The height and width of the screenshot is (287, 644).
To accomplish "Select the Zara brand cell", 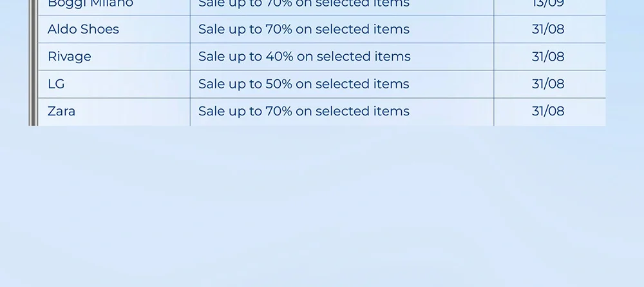I will pyautogui.click(x=62, y=112).
